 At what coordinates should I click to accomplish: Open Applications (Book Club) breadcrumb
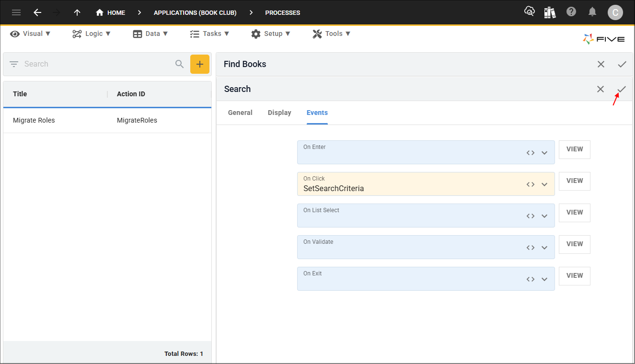tap(195, 13)
